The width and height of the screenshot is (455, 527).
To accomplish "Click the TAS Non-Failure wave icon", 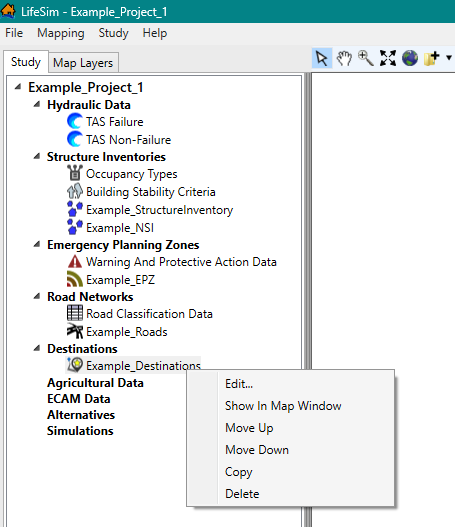I will point(75,139).
